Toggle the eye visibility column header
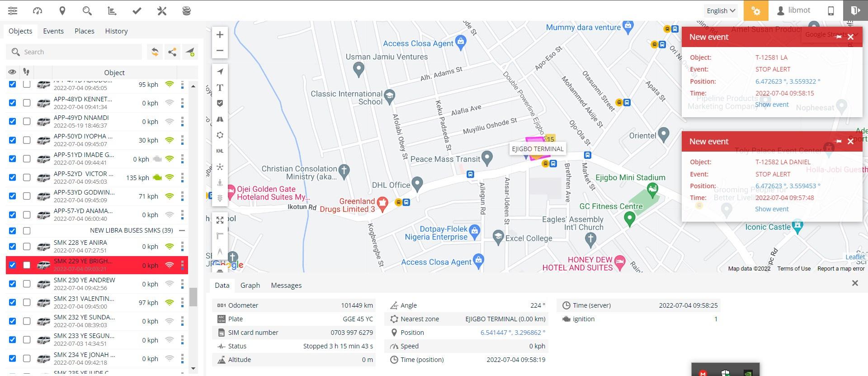868x376 pixels. tap(12, 72)
